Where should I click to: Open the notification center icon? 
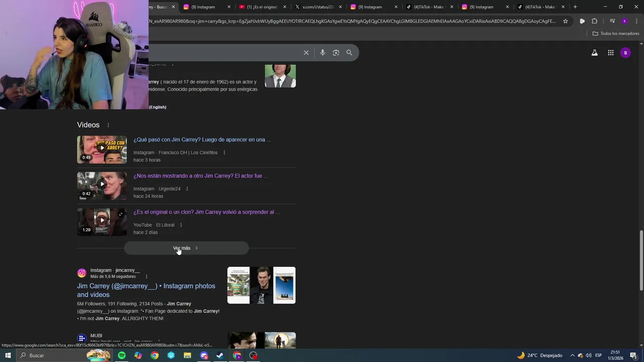point(633,355)
